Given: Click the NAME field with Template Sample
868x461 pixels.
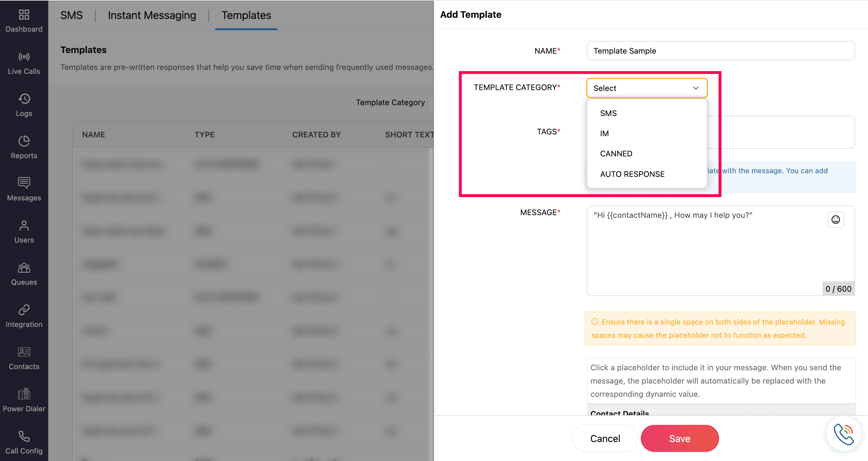Looking at the screenshot, I should coord(720,51).
